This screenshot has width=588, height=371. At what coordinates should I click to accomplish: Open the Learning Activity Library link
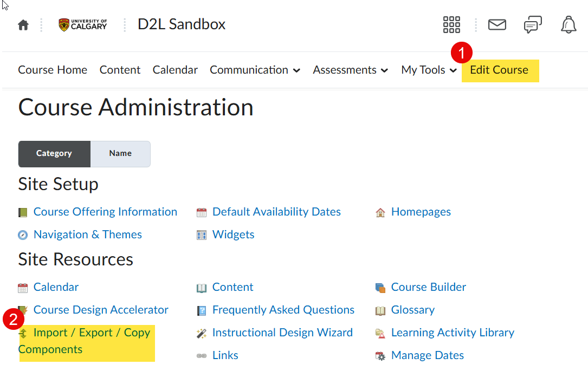pos(453,333)
